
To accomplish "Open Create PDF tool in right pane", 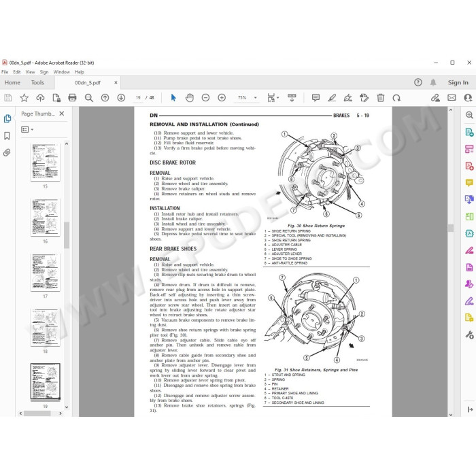I will pyautogui.click(x=469, y=166).
